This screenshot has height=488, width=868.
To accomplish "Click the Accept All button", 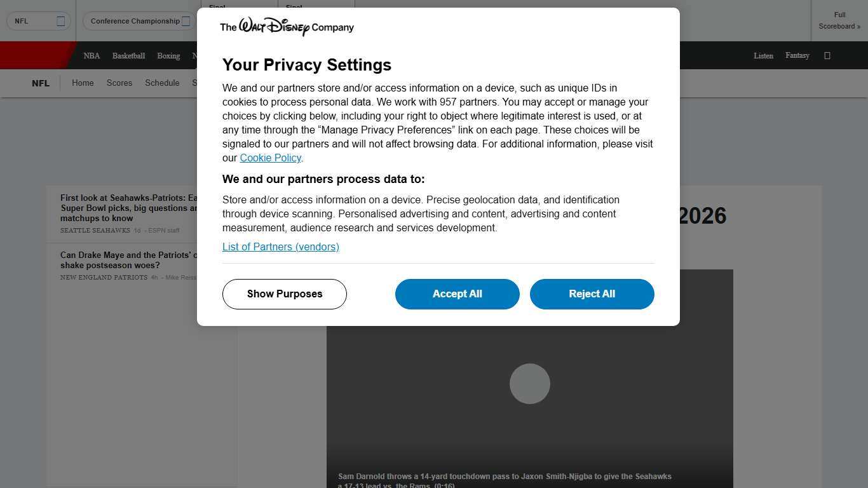I will [x=457, y=294].
